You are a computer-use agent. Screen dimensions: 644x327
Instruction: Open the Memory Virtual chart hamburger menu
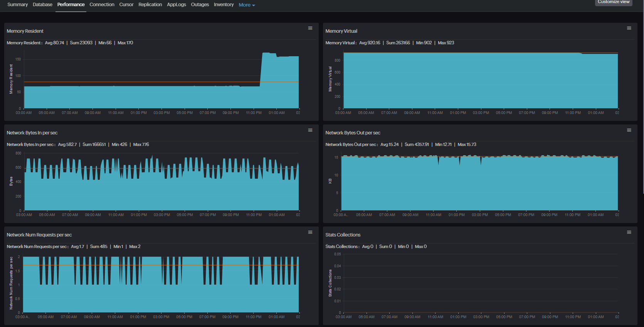pos(629,28)
